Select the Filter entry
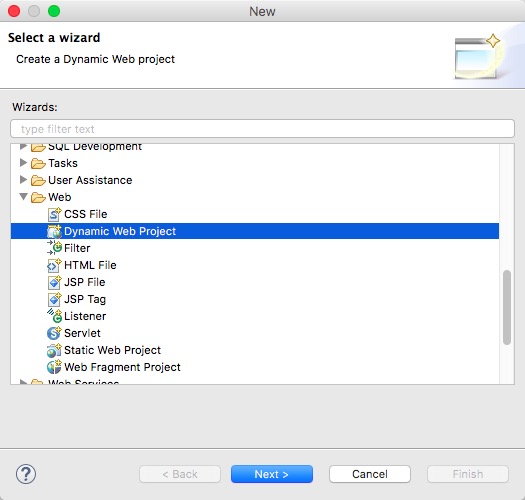Viewport: 525px width, 500px height. click(x=77, y=248)
